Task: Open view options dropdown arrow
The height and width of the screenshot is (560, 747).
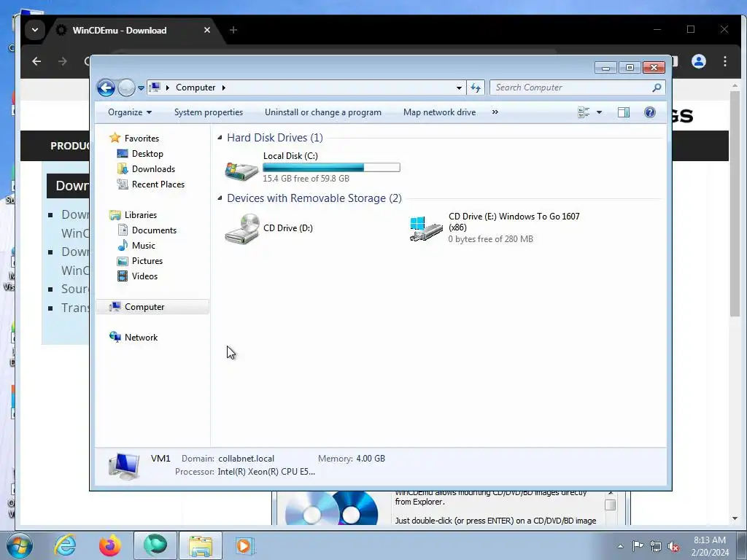Action: [x=600, y=112]
